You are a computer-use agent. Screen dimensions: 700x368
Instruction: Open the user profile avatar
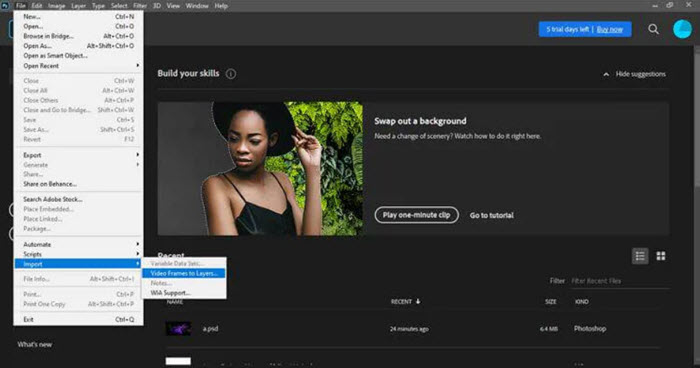click(x=682, y=29)
